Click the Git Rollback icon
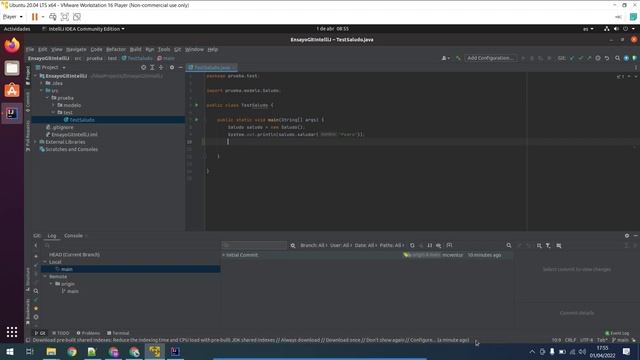 [x=607, y=58]
